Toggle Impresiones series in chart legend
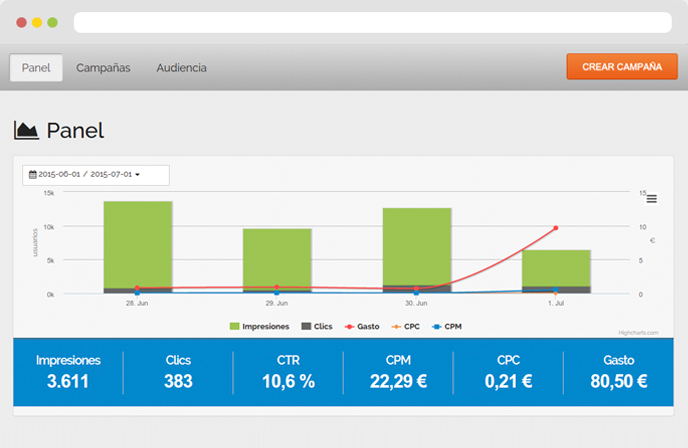The height and width of the screenshot is (448, 688). (260, 326)
